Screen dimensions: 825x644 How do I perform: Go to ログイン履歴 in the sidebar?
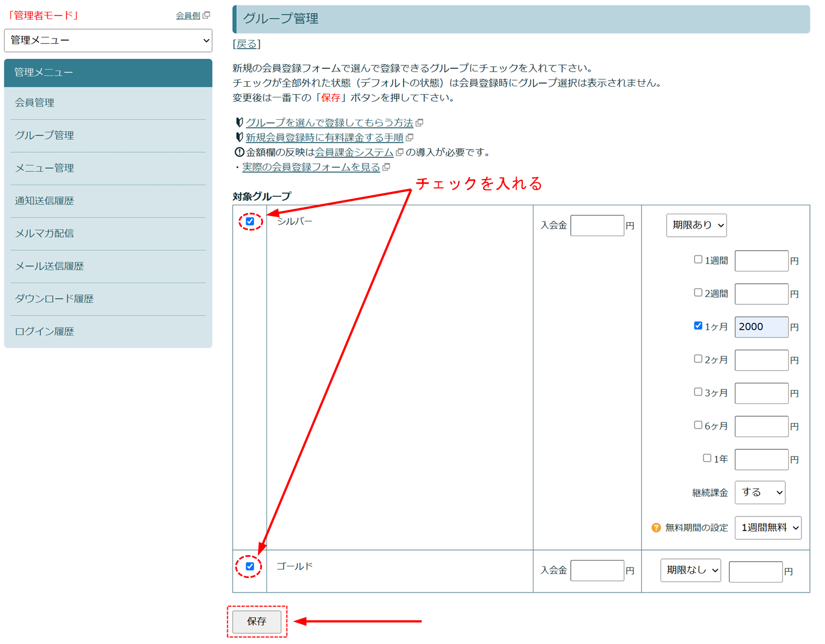(44, 331)
